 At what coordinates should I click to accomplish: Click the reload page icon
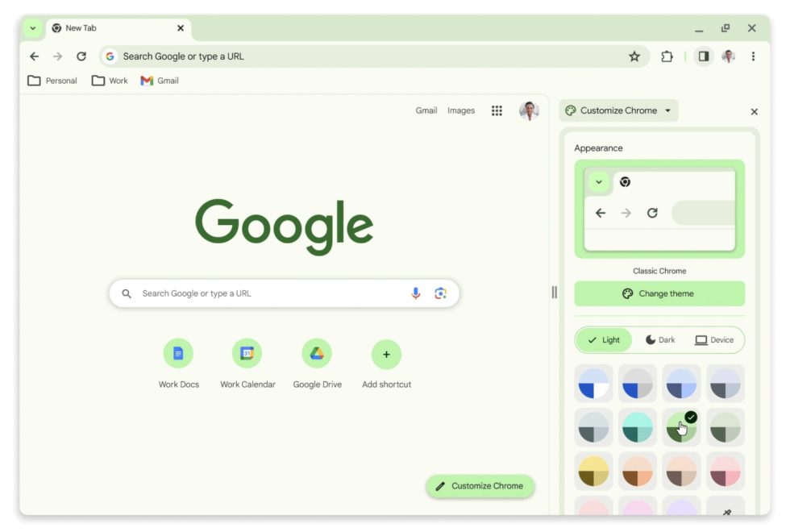[81, 56]
